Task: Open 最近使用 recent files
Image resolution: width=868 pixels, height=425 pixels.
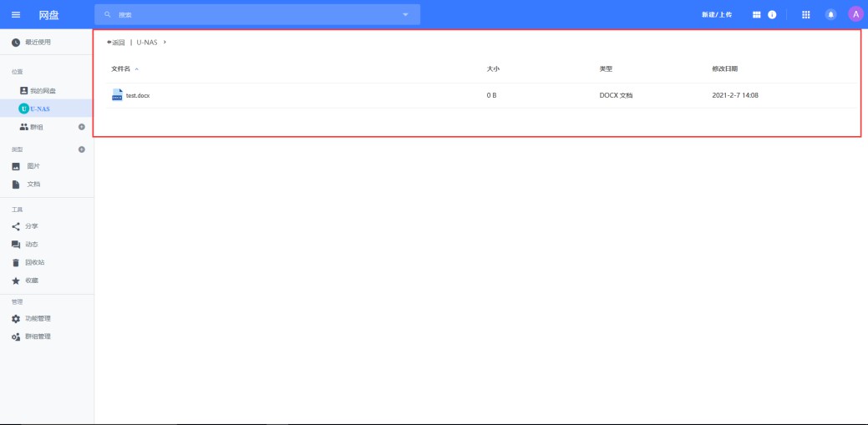Action: [x=37, y=42]
